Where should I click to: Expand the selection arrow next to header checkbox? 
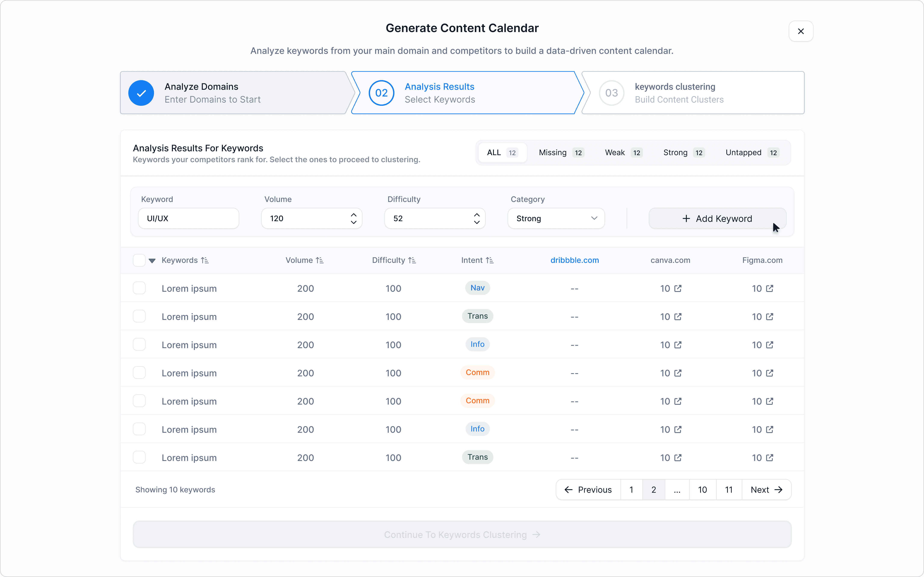[152, 261]
